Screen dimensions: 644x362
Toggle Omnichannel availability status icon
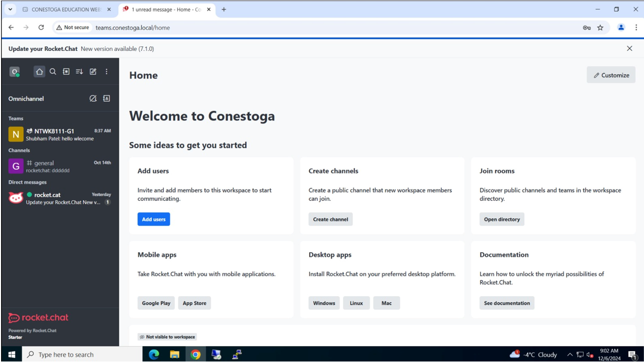tap(93, 99)
